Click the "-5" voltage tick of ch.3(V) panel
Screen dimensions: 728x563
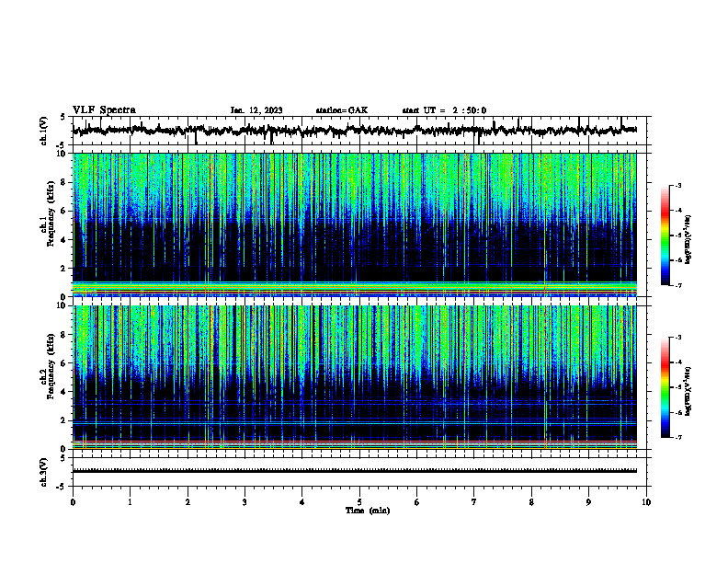63,487
